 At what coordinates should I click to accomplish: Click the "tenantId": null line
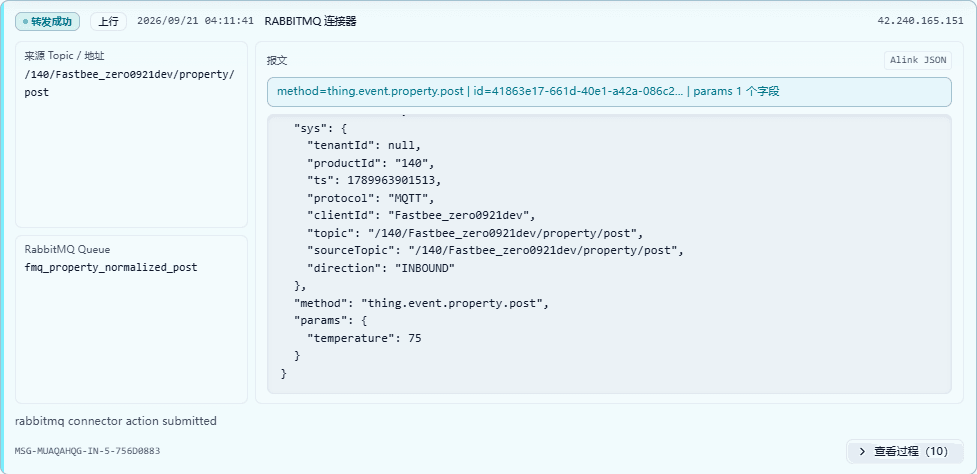(365, 145)
